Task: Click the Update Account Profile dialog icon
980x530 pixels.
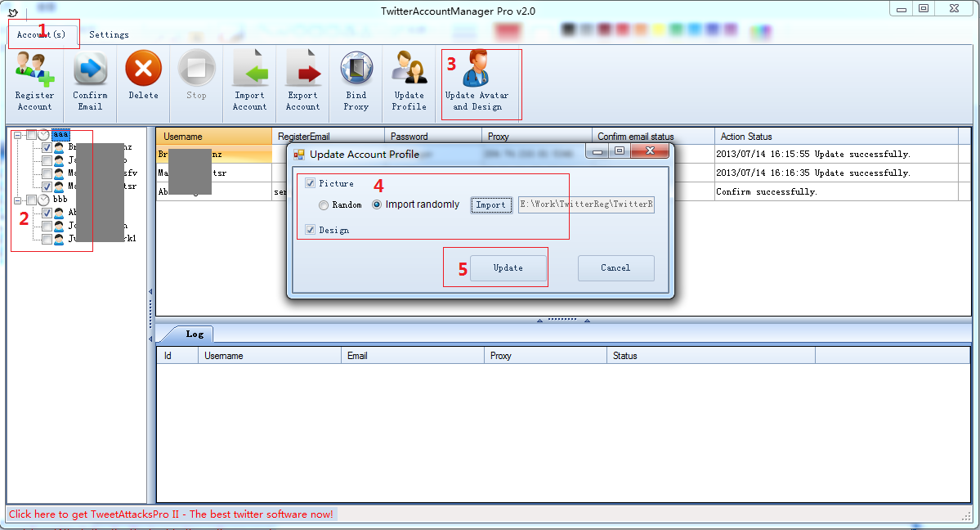Action: coord(299,154)
